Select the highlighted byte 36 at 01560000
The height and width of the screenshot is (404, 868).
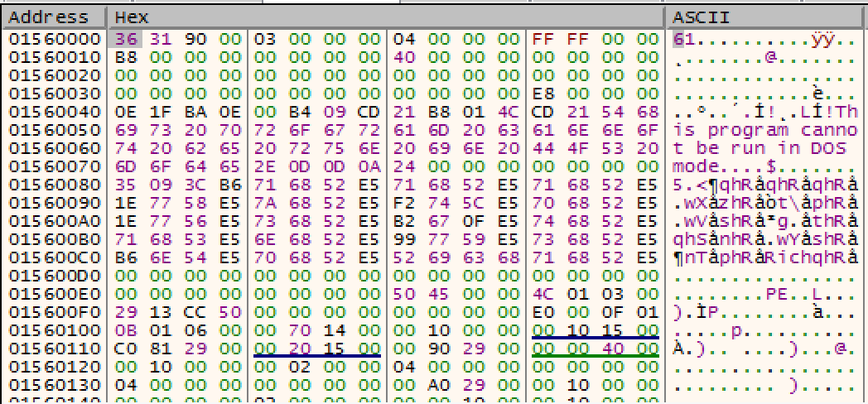tap(121, 39)
